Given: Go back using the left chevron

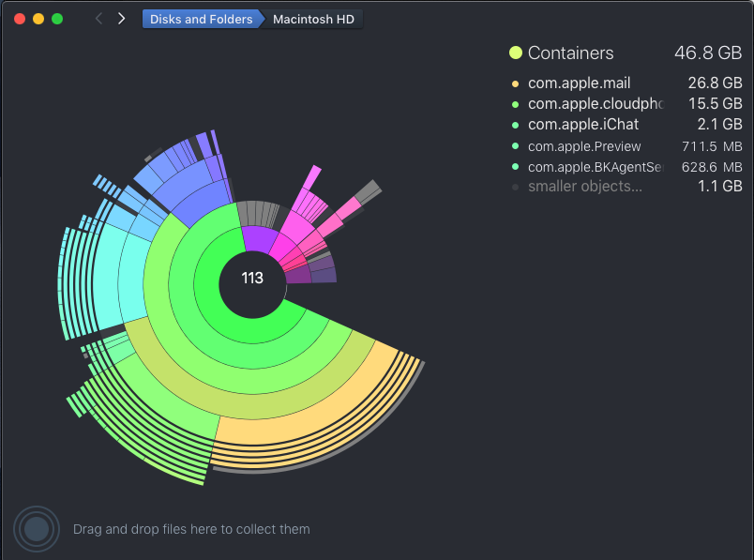Looking at the screenshot, I should point(98,18).
